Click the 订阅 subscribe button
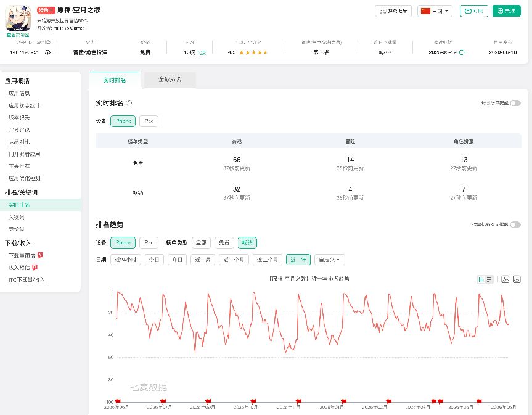532x415 pixels. 474,11
